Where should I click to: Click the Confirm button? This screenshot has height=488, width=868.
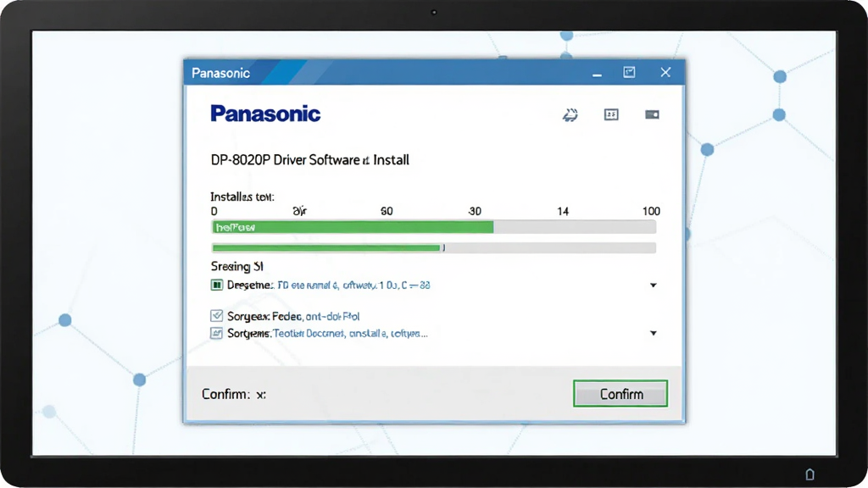620,393
